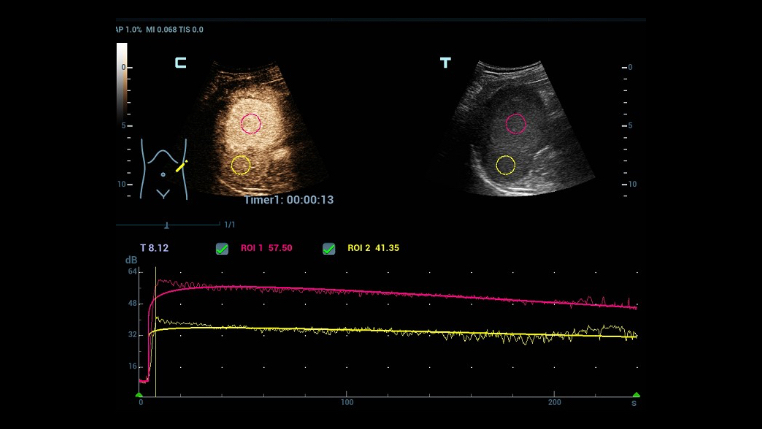Click the pink ROI 1 intensity curve
Image resolution: width=762 pixels, height=429 pixels.
point(400,292)
